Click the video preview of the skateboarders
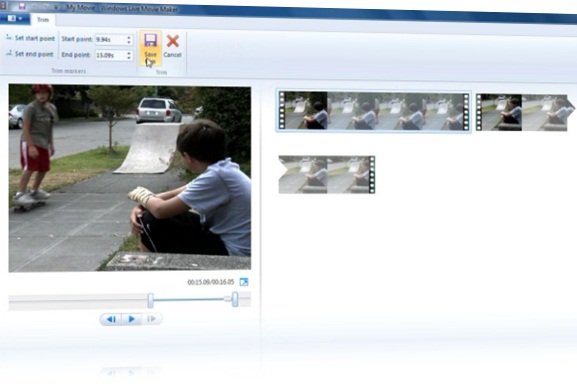 coord(130,178)
